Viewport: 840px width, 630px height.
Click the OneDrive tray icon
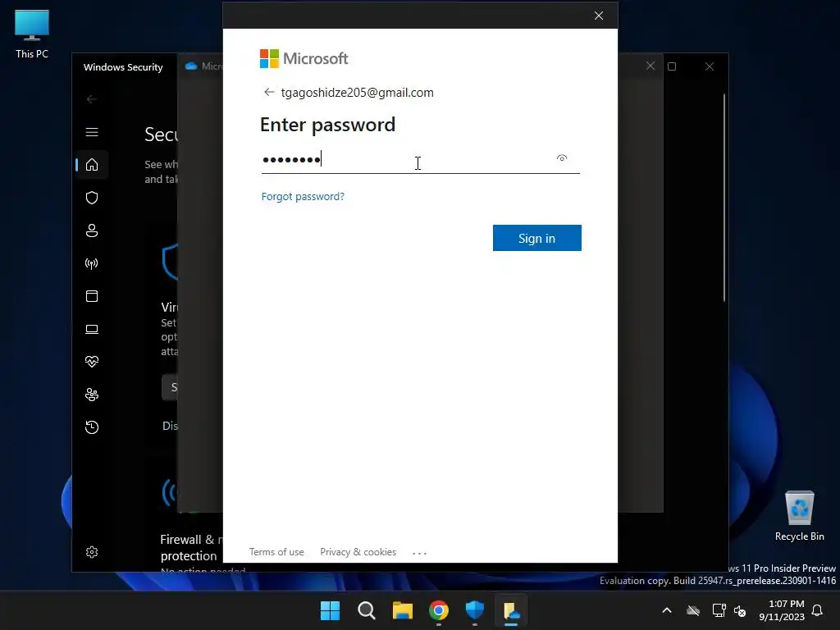(x=693, y=610)
